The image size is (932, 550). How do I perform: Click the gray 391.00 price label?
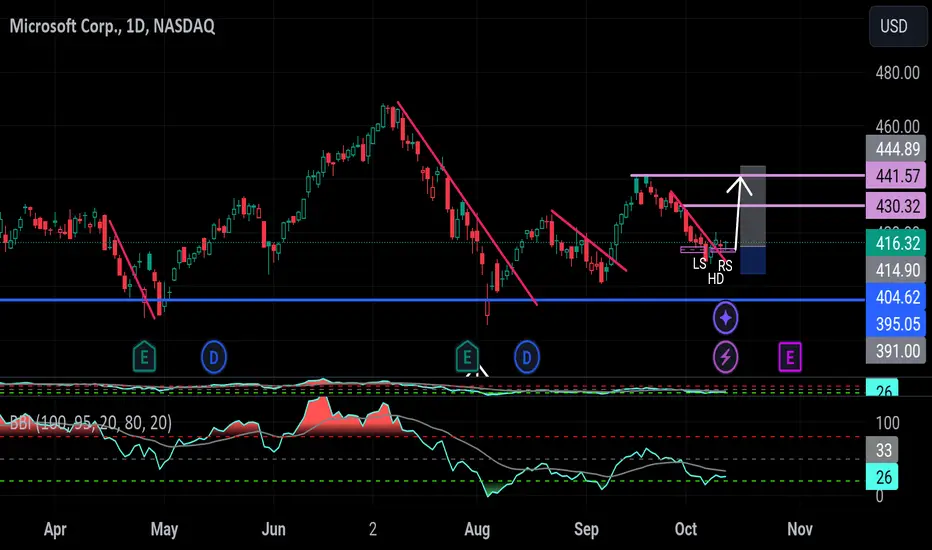[x=896, y=351]
